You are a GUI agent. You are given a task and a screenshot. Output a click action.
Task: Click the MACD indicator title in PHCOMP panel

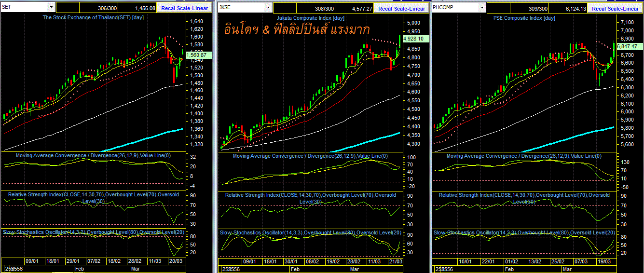(524, 156)
